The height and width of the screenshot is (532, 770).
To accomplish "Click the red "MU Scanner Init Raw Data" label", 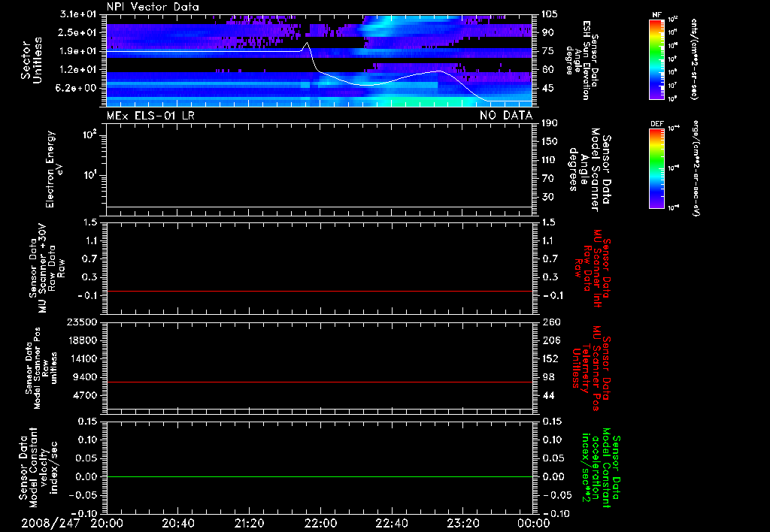I will (x=593, y=268).
